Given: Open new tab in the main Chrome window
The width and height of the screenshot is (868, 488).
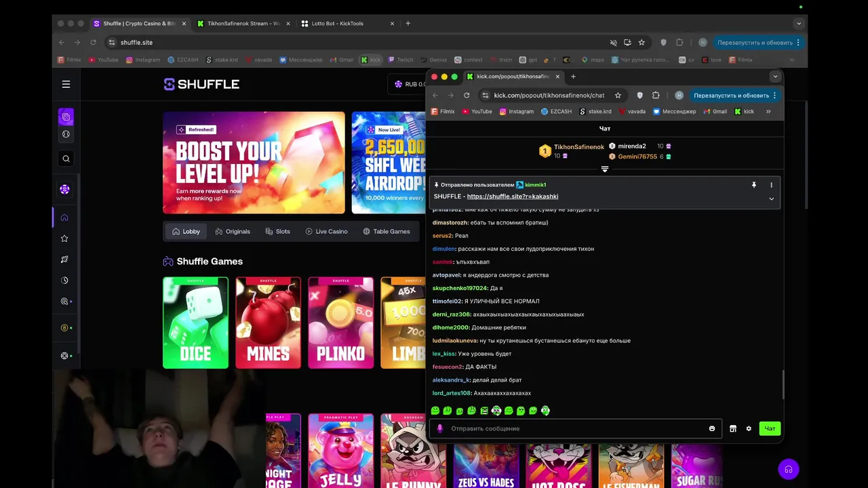Looking at the screenshot, I should [408, 23].
